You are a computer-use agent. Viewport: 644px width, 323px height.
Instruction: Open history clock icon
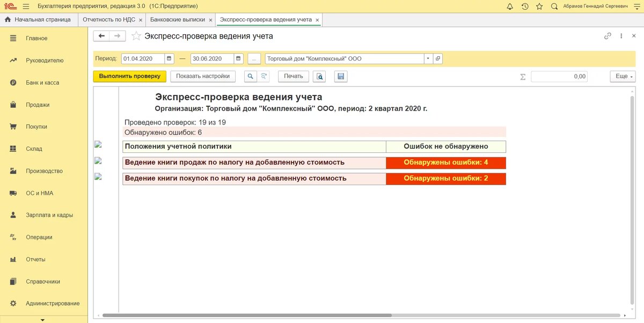[524, 6]
